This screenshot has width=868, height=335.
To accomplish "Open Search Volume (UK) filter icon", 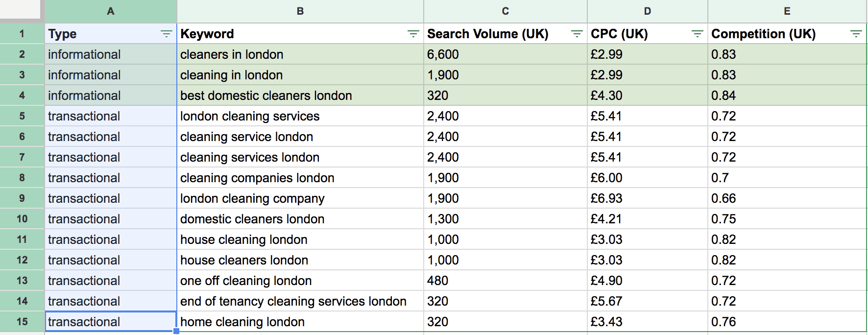I will tap(577, 34).
